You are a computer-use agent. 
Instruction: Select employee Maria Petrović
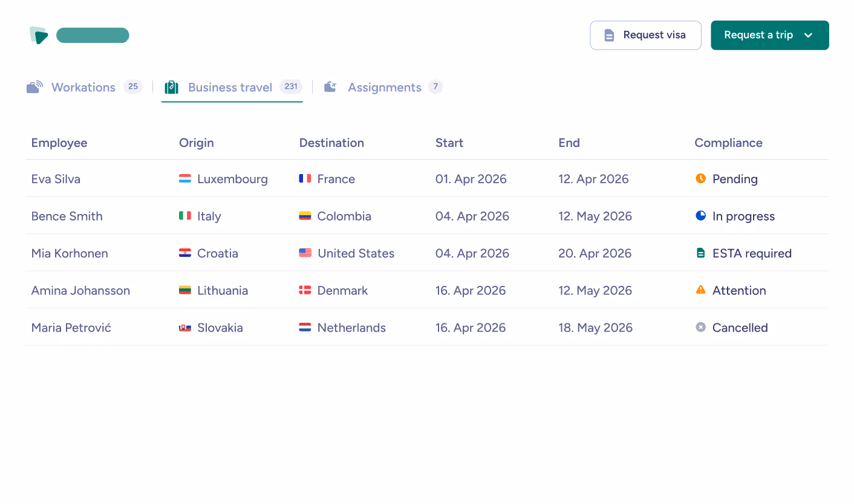tap(71, 328)
